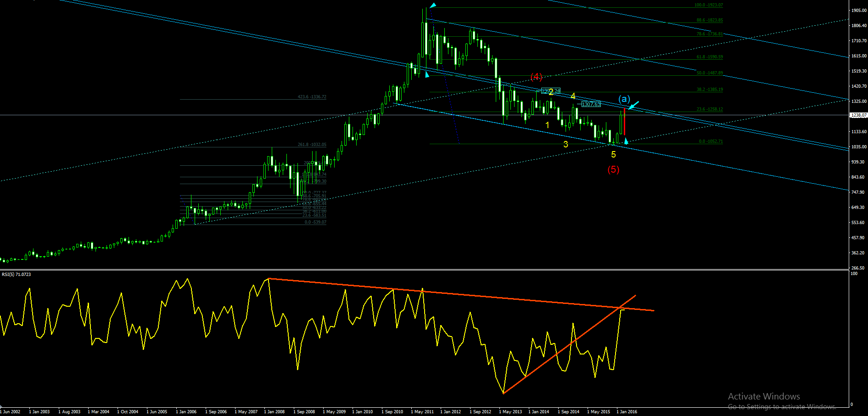868x416 pixels.
Task: Click Fibonacci level 38.2 -1385.19
Action: (710, 90)
